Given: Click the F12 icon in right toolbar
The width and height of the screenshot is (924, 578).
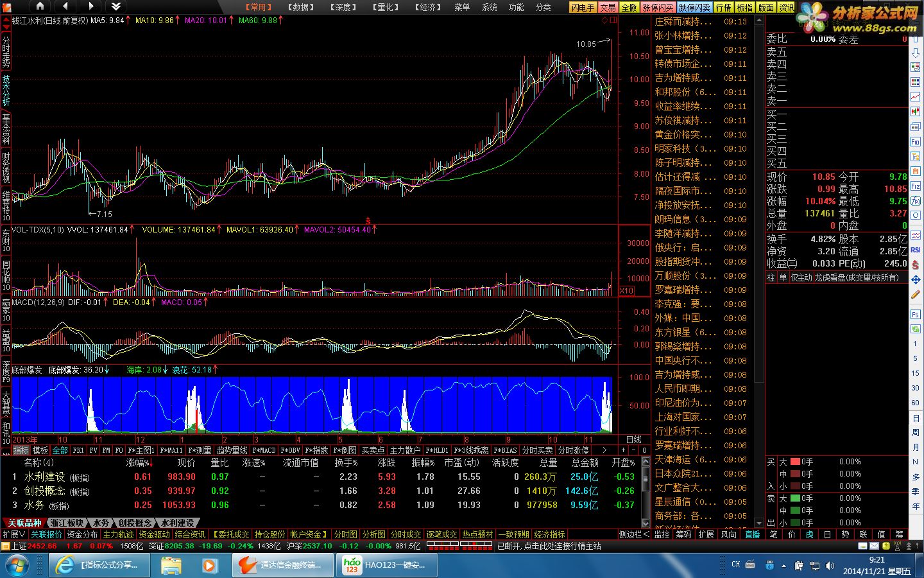Looking at the screenshot, I should (916, 186).
